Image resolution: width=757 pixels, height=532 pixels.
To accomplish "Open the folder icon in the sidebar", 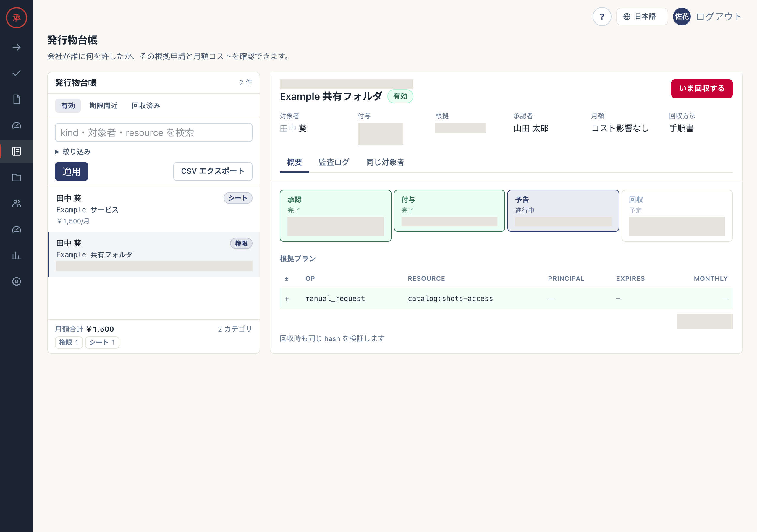I will pyautogui.click(x=17, y=177).
